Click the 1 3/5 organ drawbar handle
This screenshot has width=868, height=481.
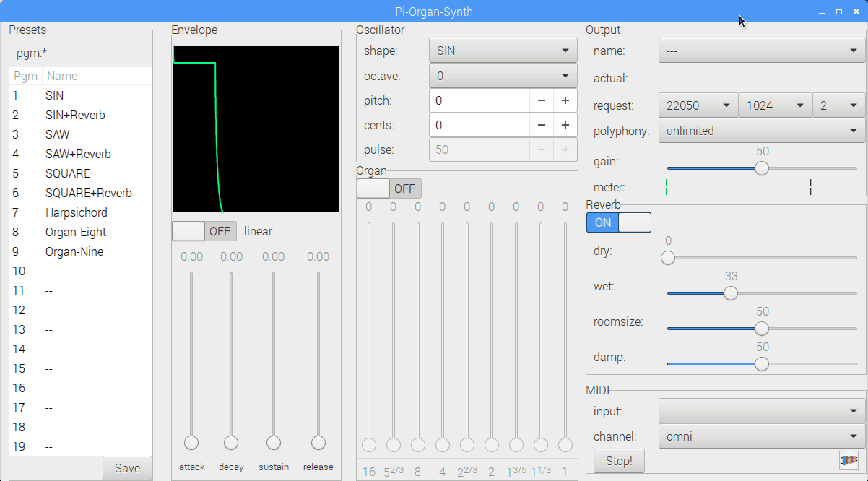(x=516, y=444)
